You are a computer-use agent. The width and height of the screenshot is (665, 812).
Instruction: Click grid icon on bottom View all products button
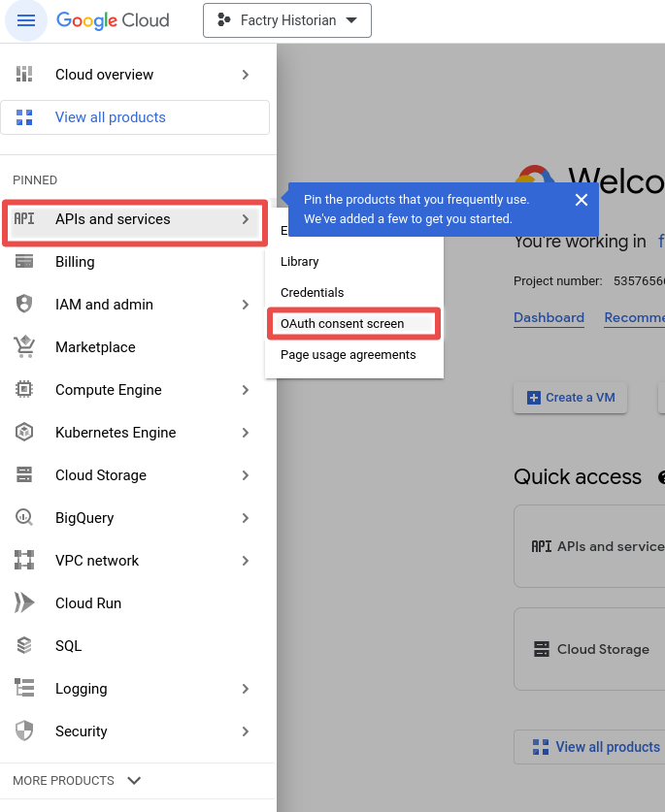(x=541, y=747)
